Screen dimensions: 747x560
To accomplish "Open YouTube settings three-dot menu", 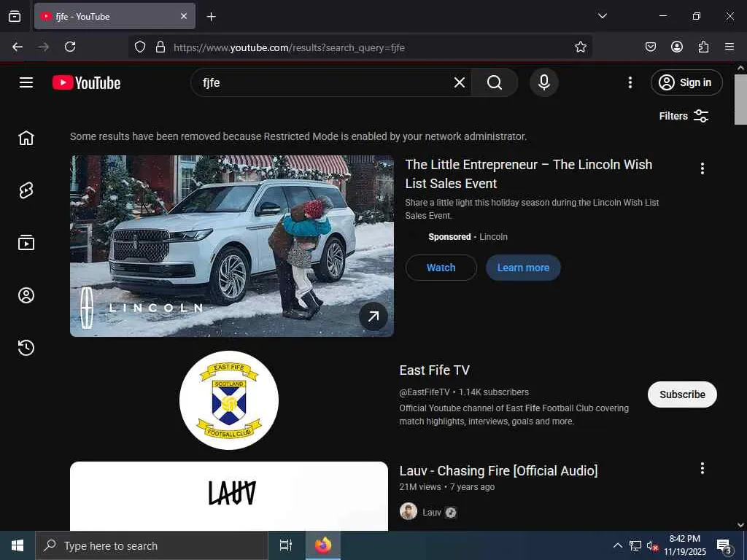I will point(630,82).
